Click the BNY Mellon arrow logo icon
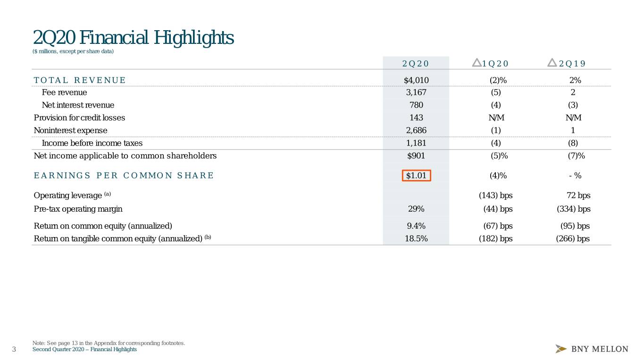644x362 pixels. [561, 349]
